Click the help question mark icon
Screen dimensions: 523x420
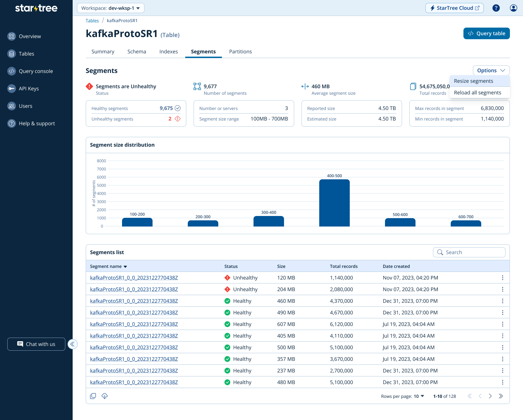496,8
